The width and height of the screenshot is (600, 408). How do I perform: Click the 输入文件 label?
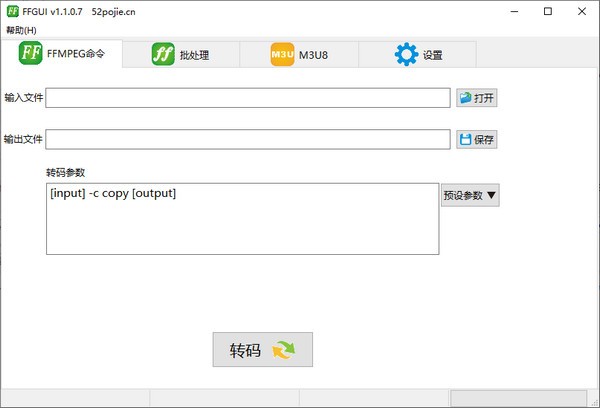(23, 98)
